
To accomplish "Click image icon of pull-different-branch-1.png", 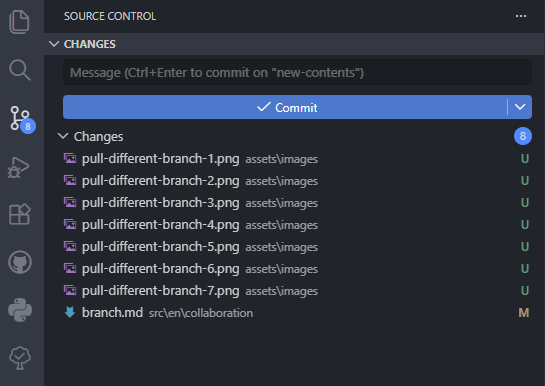I will (70, 158).
